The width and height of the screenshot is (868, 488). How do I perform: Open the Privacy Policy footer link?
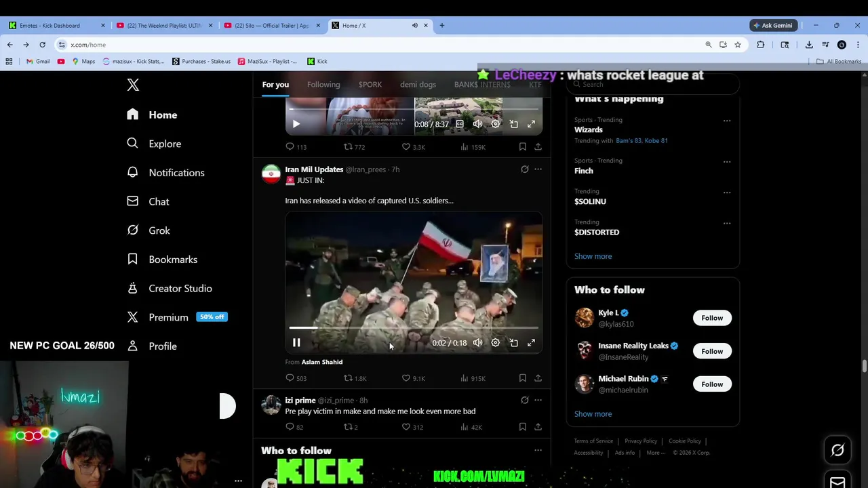pyautogui.click(x=641, y=441)
